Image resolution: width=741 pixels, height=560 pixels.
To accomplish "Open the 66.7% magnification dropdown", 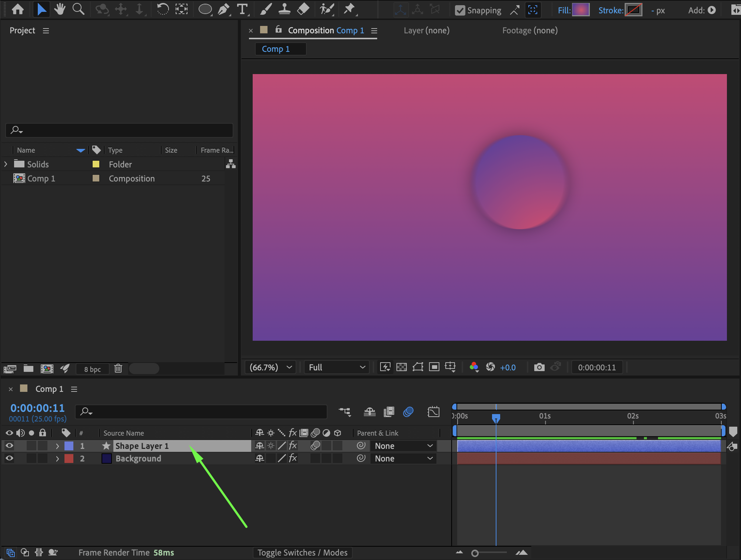I will [x=270, y=367].
